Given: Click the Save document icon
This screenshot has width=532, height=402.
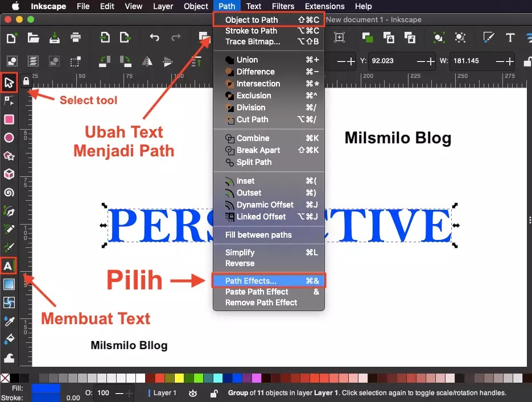Looking at the screenshot, I should tap(54, 38).
